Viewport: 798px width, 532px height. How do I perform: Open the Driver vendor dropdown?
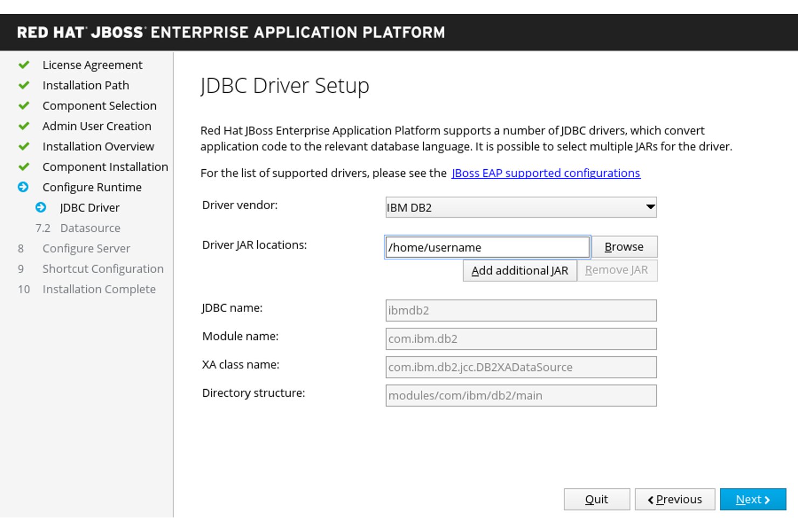tap(521, 208)
